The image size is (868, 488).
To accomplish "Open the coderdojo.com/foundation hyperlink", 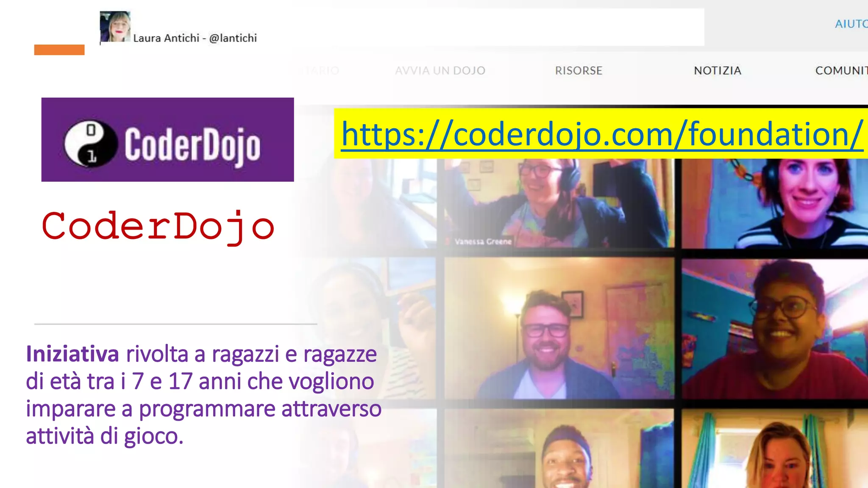I will tap(602, 134).
